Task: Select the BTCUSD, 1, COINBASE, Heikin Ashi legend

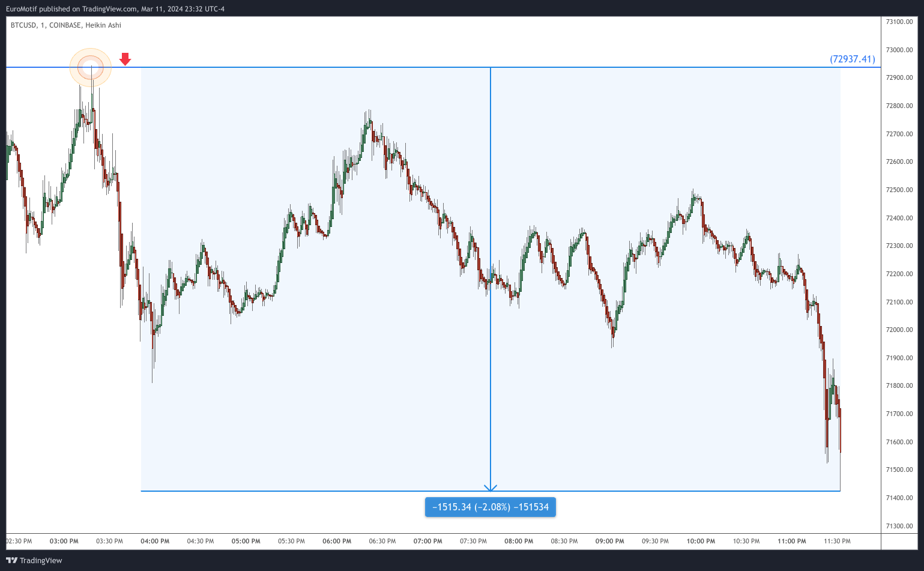Action: (x=66, y=25)
